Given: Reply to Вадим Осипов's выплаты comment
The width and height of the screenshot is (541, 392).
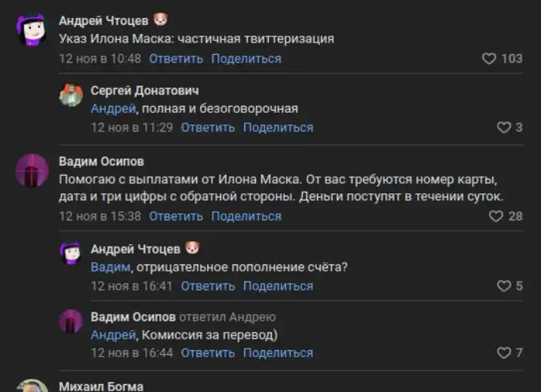Looking at the screenshot, I should (175, 216).
